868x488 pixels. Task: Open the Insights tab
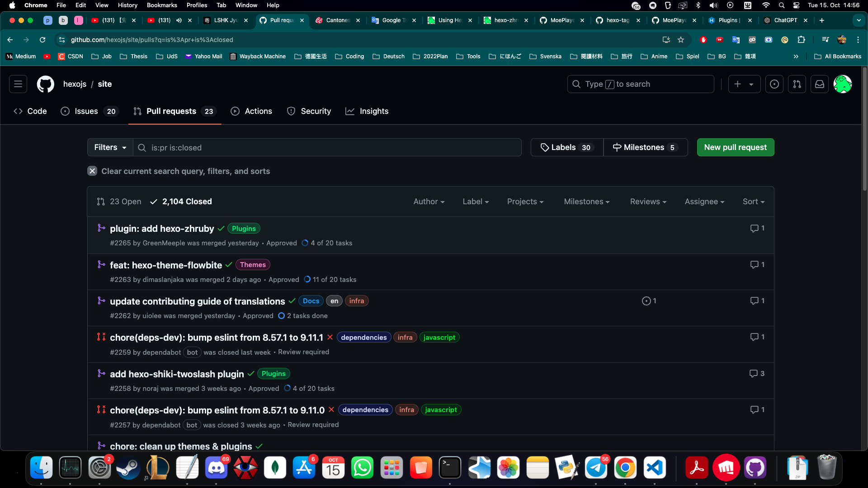click(x=367, y=111)
